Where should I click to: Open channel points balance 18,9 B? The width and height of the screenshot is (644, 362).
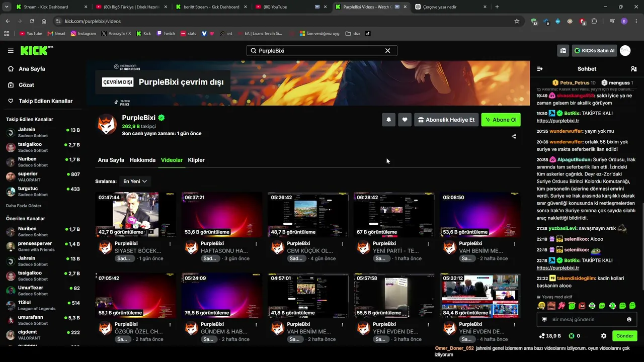click(x=549, y=336)
